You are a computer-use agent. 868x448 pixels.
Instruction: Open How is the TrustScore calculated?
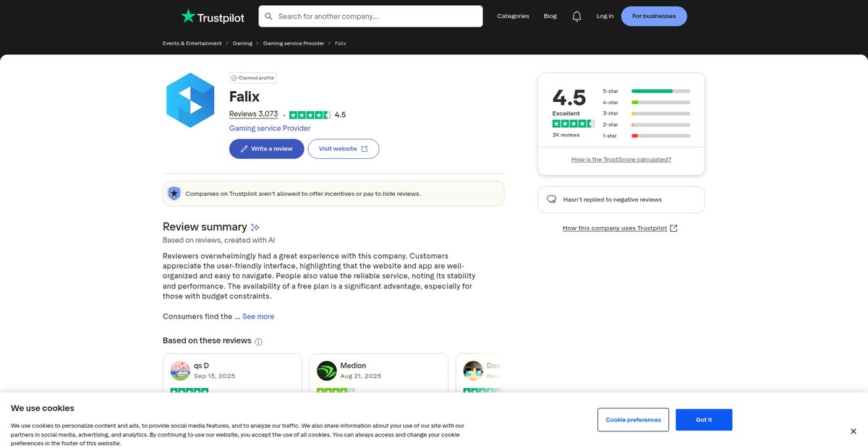pos(621,160)
